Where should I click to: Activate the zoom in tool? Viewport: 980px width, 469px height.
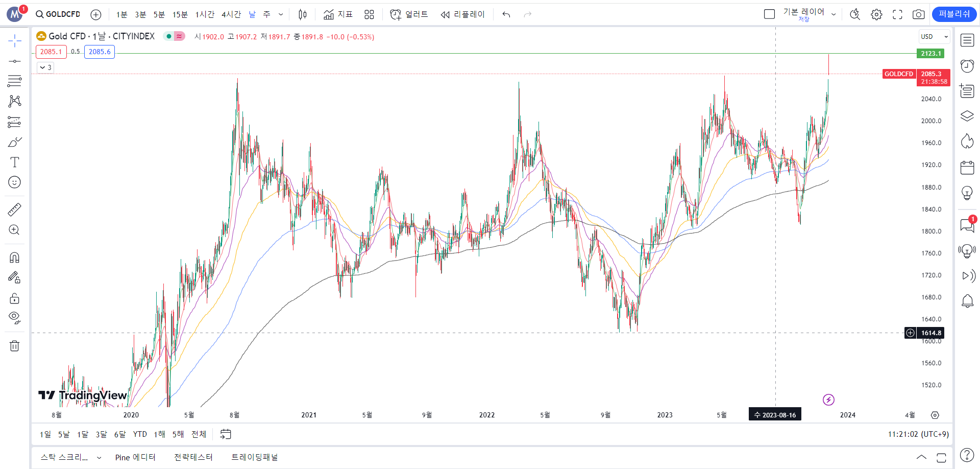pyautogui.click(x=14, y=230)
